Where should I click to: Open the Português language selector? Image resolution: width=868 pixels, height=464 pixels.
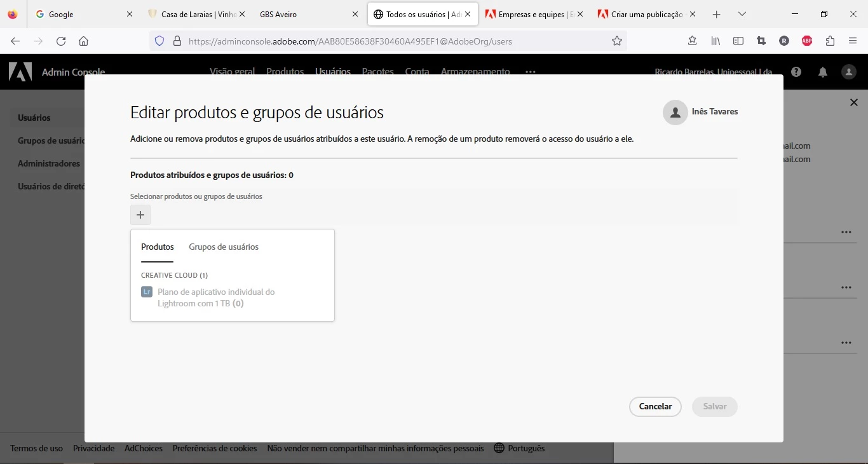point(519,448)
